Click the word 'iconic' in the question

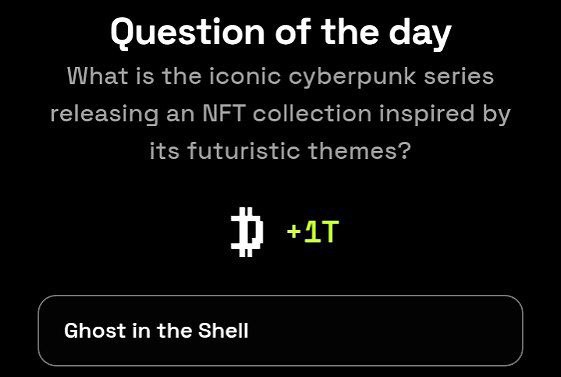[x=245, y=77]
